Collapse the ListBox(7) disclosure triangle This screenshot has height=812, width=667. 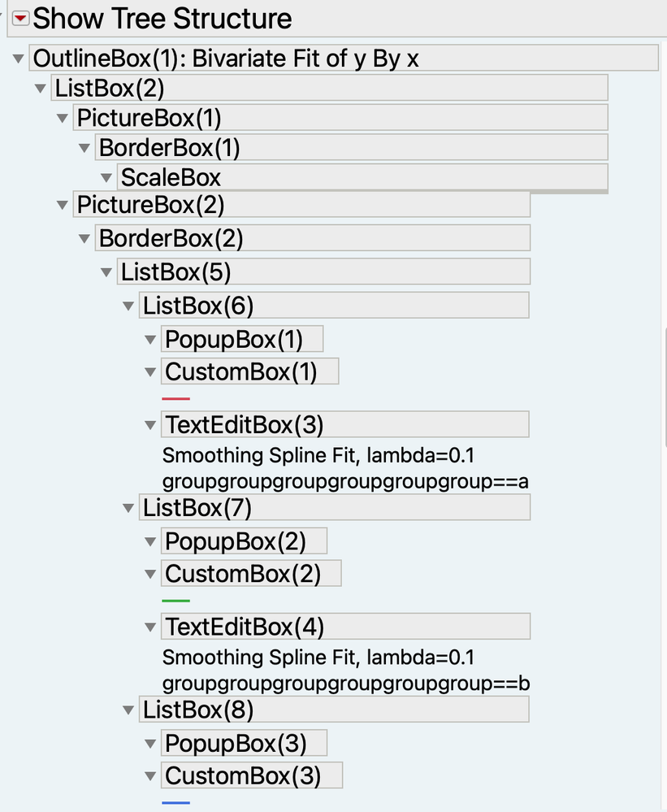click(x=128, y=508)
